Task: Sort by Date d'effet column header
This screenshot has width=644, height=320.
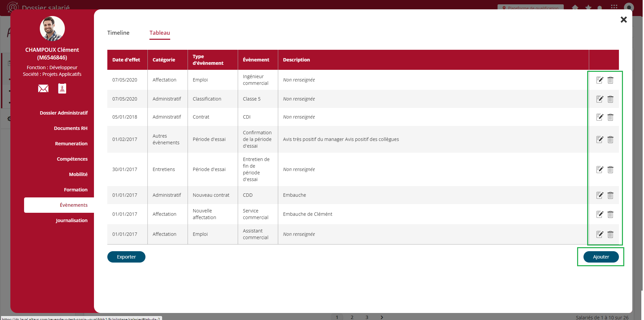Action: (126, 60)
